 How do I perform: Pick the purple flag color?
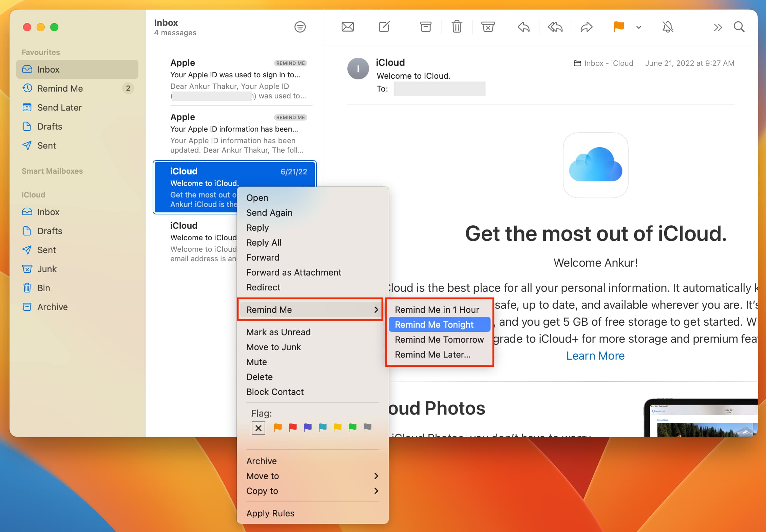[x=308, y=427]
